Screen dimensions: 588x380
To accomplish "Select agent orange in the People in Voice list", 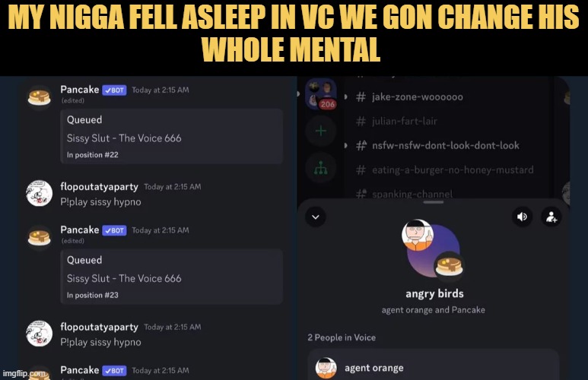I will tap(434, 368).
